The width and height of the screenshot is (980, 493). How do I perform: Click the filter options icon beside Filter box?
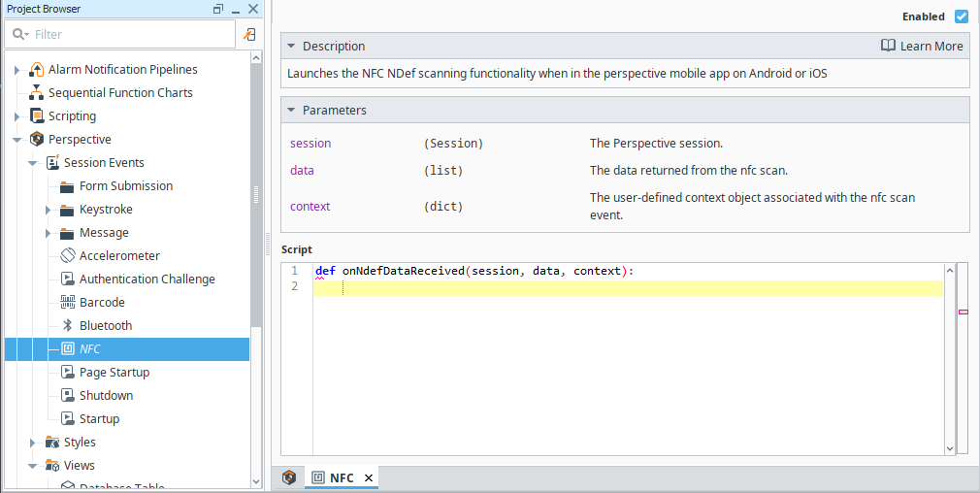pos(249,34)
